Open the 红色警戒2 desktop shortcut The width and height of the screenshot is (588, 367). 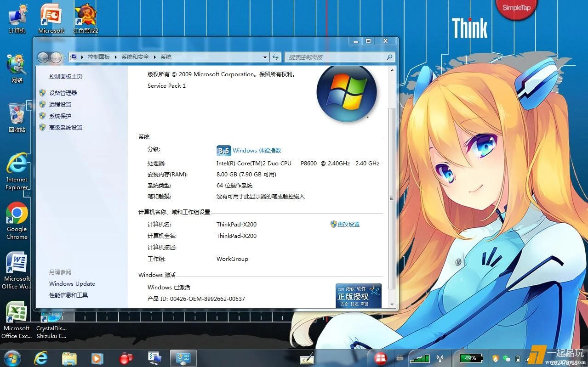coord(86,19)
